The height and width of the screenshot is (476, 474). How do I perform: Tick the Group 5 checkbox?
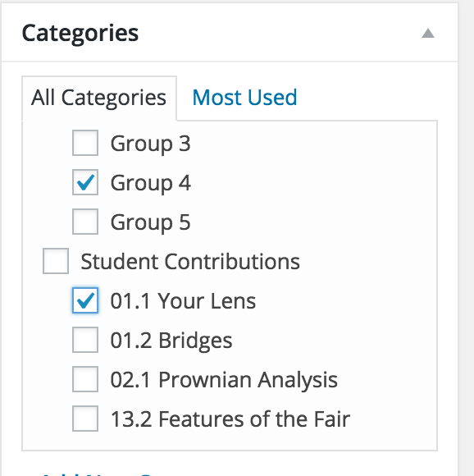click(x=85, y=222)
